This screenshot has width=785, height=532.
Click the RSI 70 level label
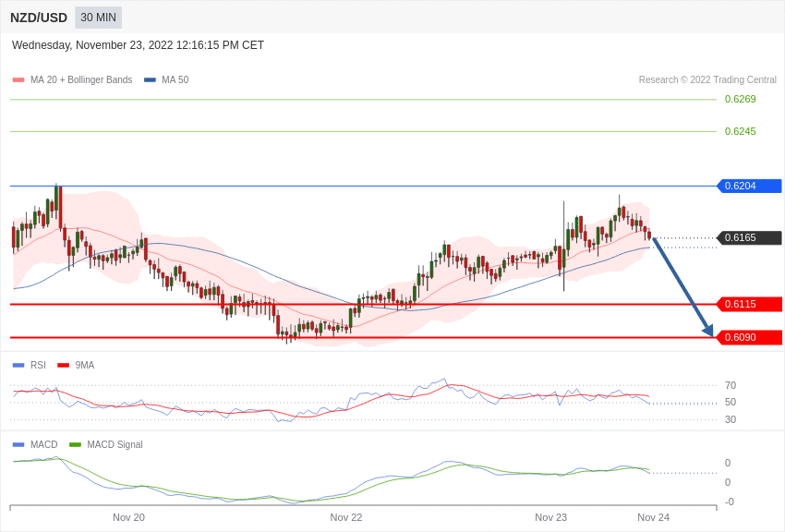tap(731, 385)
